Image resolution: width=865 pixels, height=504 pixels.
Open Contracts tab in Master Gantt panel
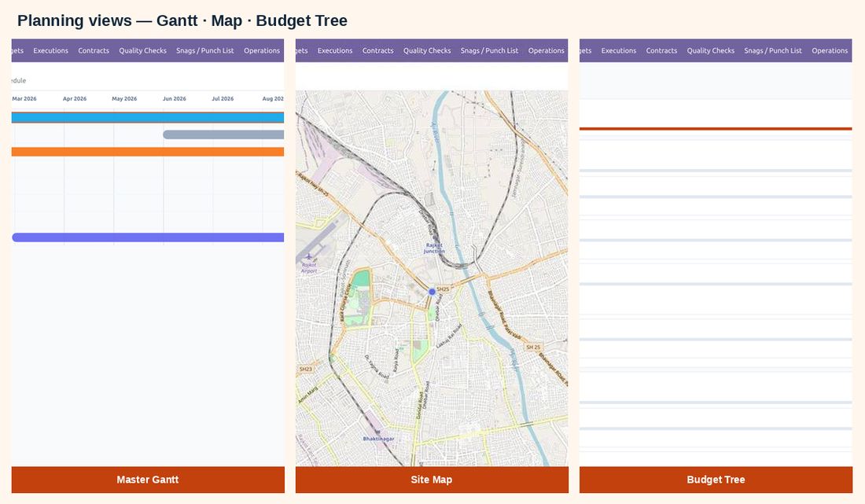94,50
